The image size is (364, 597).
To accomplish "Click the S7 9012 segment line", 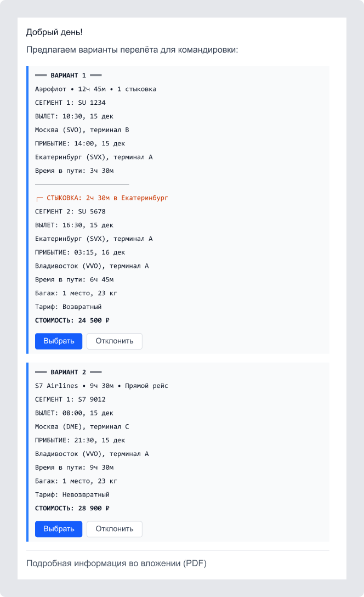I will click(x=70, y=399).
